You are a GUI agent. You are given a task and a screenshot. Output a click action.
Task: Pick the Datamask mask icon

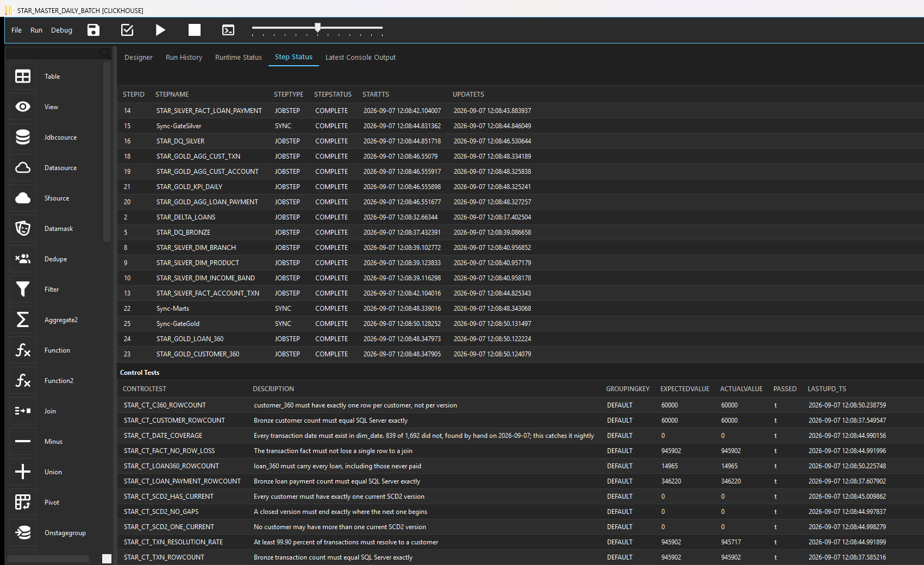[x=23, y=229]
